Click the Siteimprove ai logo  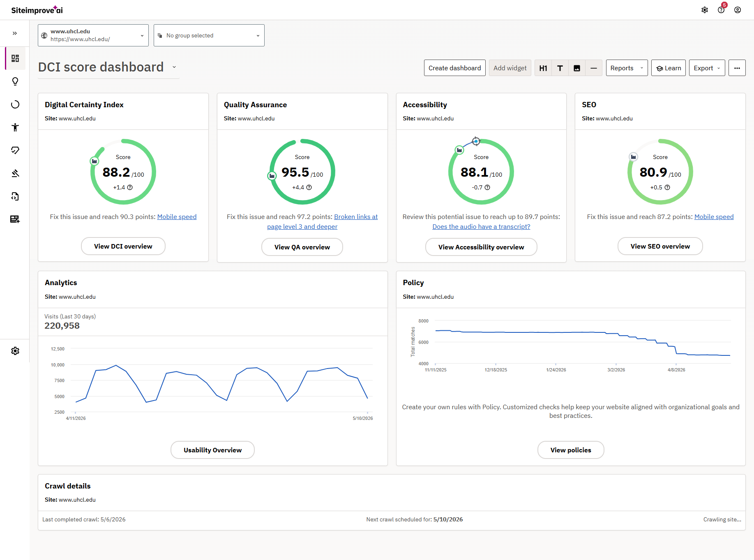37,10
